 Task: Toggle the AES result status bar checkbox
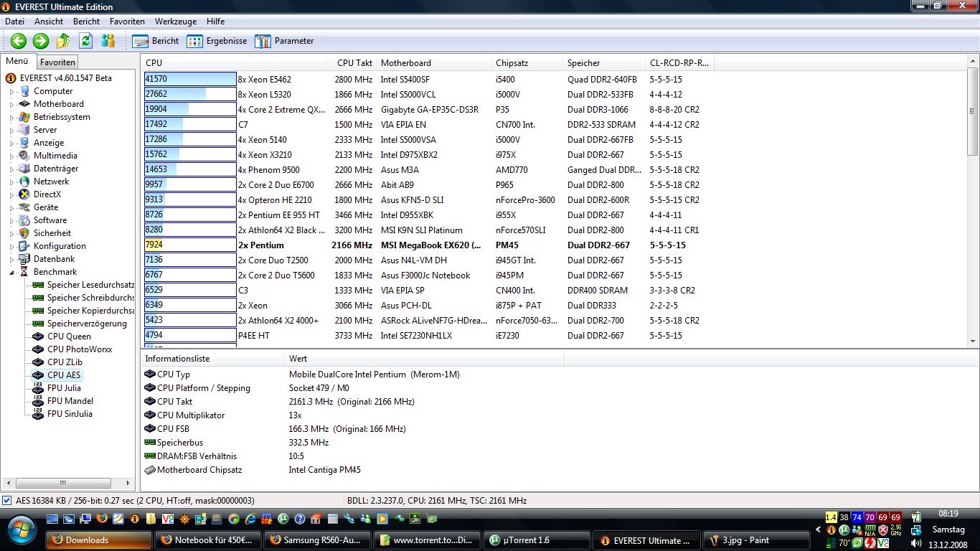pos(7,500)
